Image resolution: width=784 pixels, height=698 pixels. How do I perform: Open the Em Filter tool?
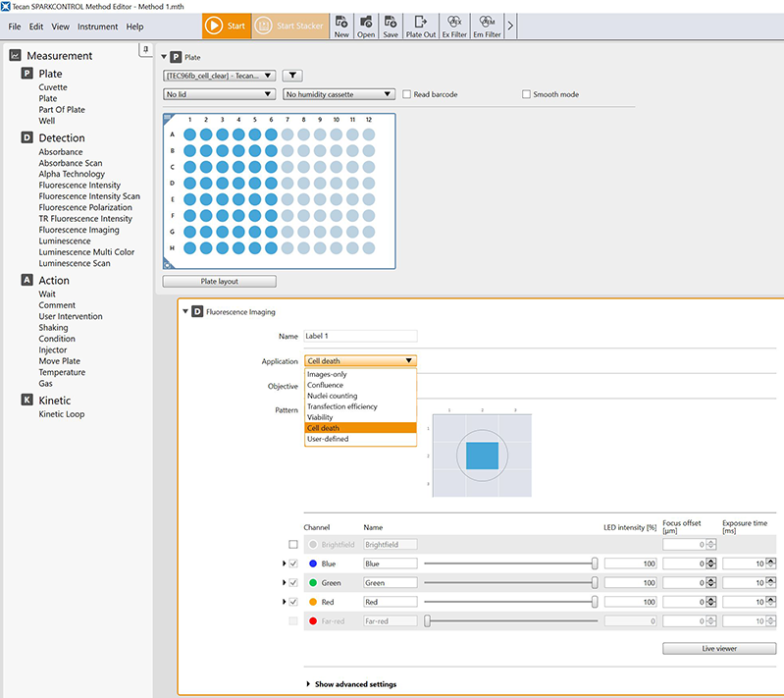click(488, 26)
